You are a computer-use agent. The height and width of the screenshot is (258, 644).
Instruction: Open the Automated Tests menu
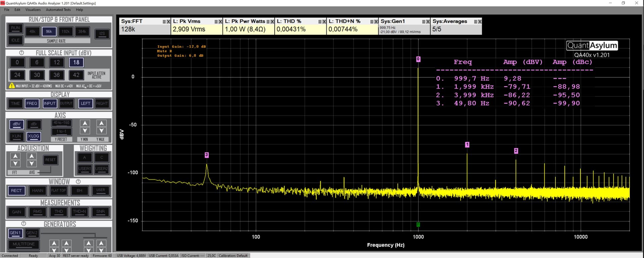pyautogui.click(x=58, y=10)
